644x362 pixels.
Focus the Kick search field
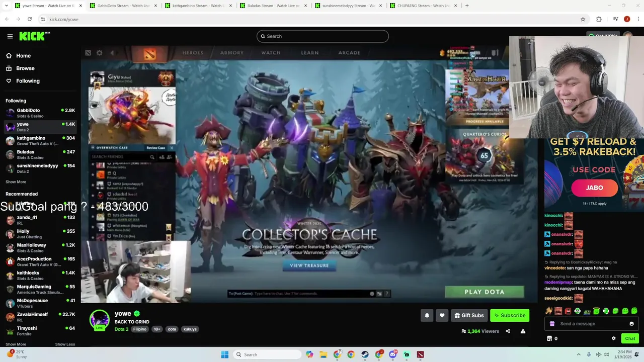click(x=323, y=36)
